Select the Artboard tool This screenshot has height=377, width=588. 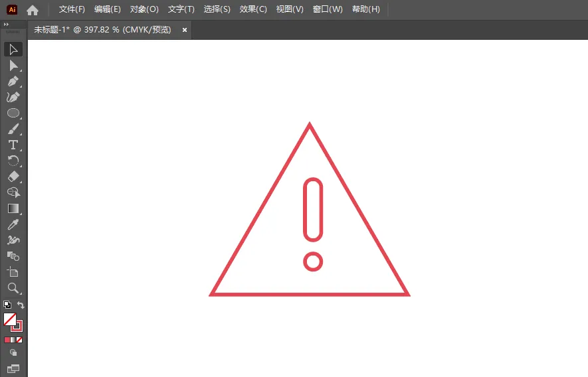pos(13,272)
